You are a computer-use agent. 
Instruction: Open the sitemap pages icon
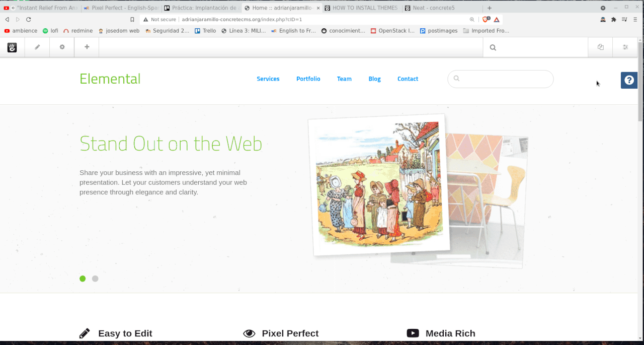point(600,47)
